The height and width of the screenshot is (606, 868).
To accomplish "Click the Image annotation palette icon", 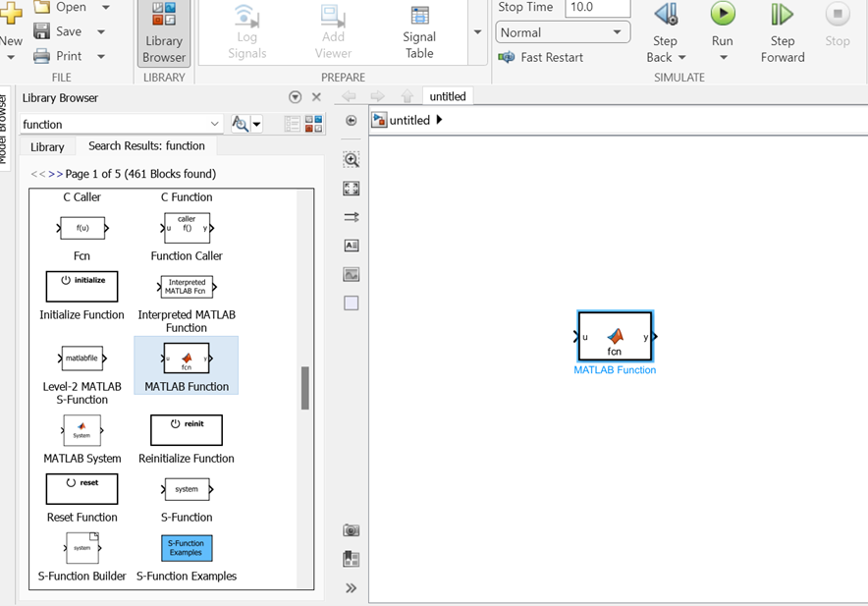I will tap(352, 274).
